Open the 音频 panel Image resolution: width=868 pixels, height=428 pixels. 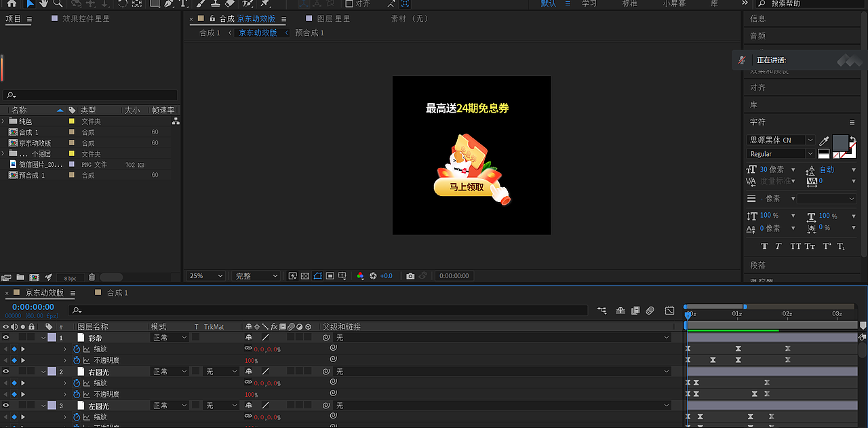tap(757, 36)
